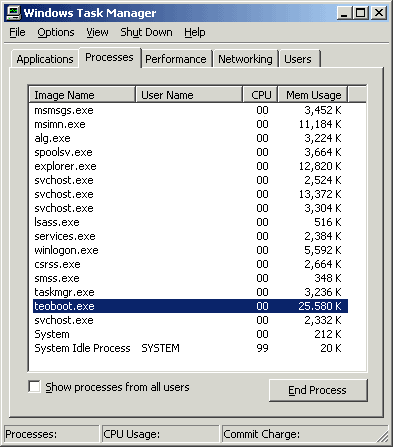Click the CPU Usage status bar panel
Viewport: 393px width, 447px height.
(x=160, y=434)
